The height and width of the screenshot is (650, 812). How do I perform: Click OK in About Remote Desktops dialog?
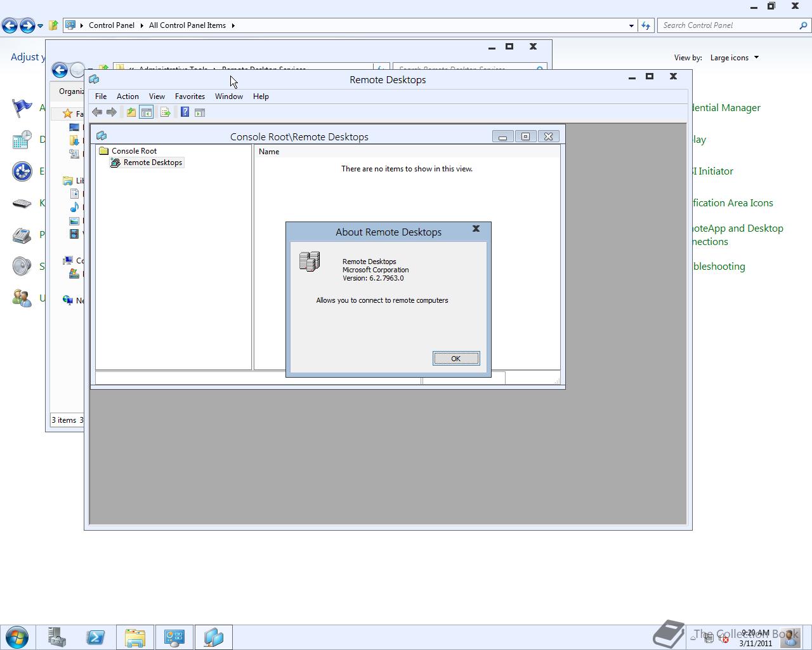click(456, 359)
